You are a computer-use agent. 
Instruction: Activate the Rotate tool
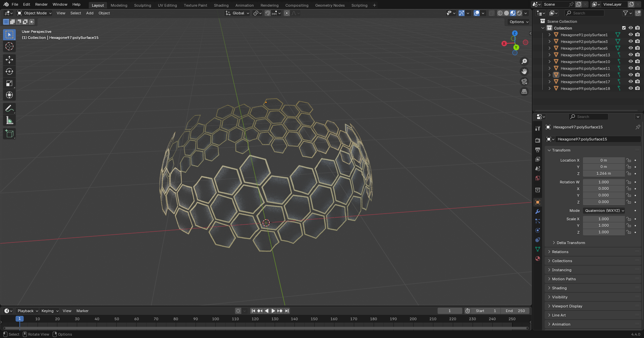(x=9, y=71)
